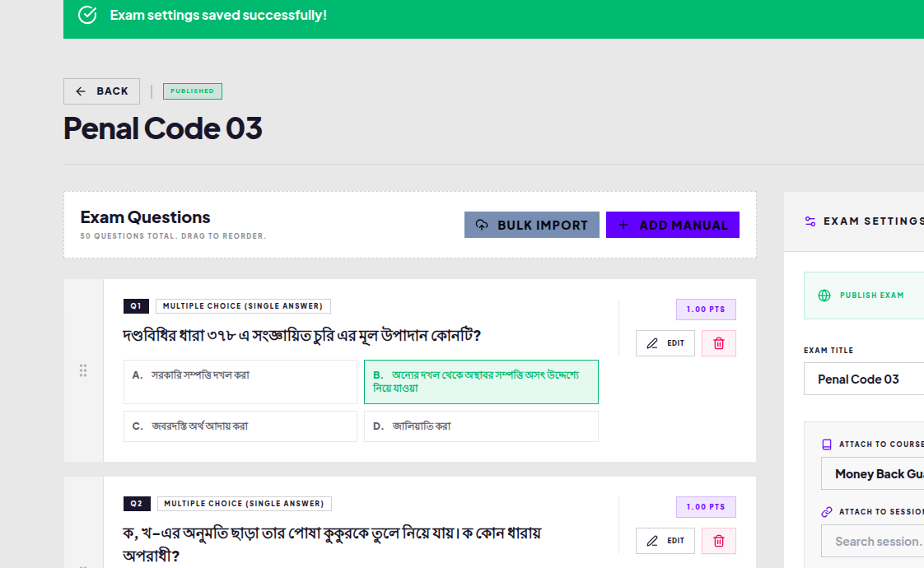Click the 1.00 PTS badge on Q2

tap(706, 507)
